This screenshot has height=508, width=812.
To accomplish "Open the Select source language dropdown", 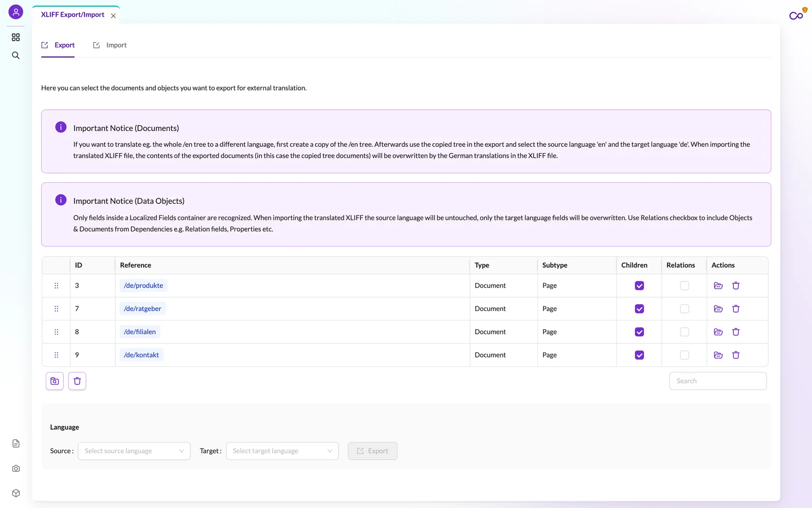I will pos(134,451).
